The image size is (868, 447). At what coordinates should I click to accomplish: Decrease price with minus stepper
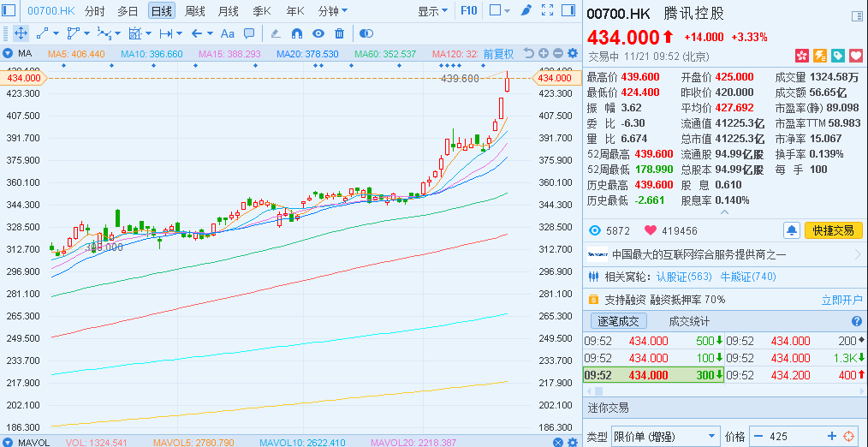[758, 436]
